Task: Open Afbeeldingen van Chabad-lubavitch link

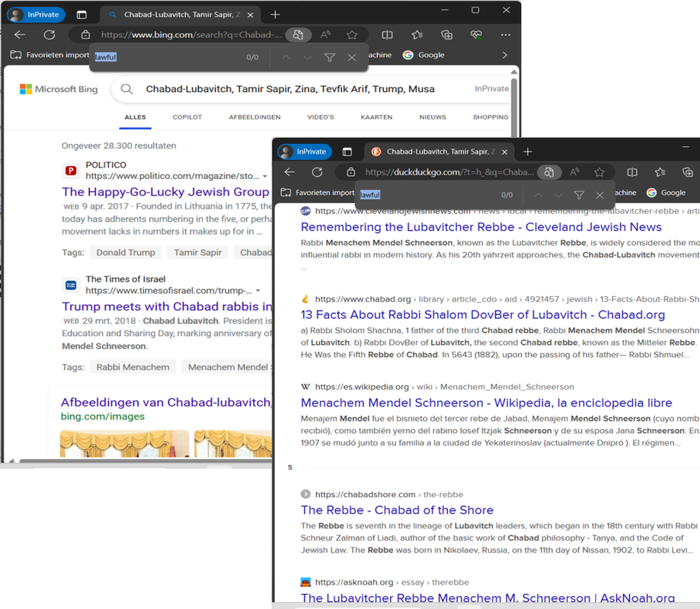Action: pos(165,403)
